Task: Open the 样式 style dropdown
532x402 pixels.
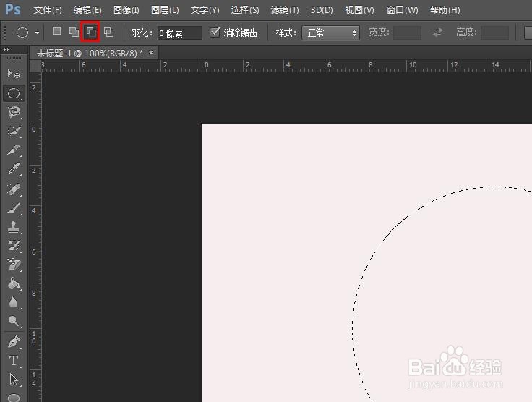Action: tap(330, 33)
